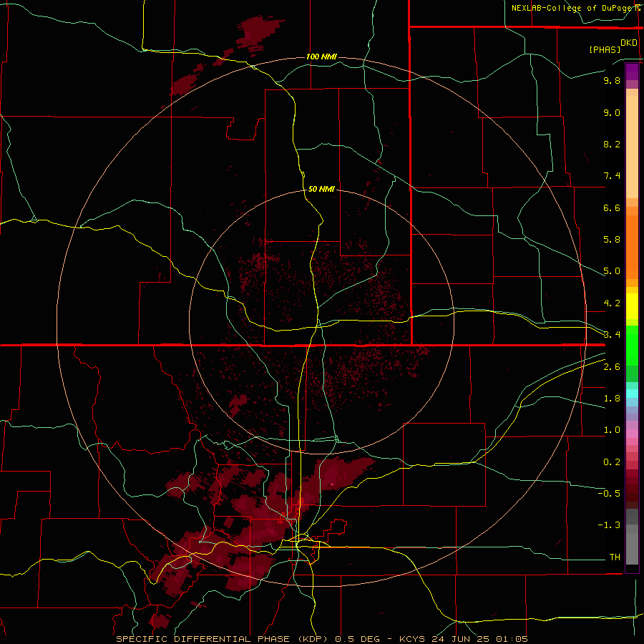The image size is (644, 644).
Task: Click the 1.0 scale value
Action: pyautogui.click(x=612, y=430)
